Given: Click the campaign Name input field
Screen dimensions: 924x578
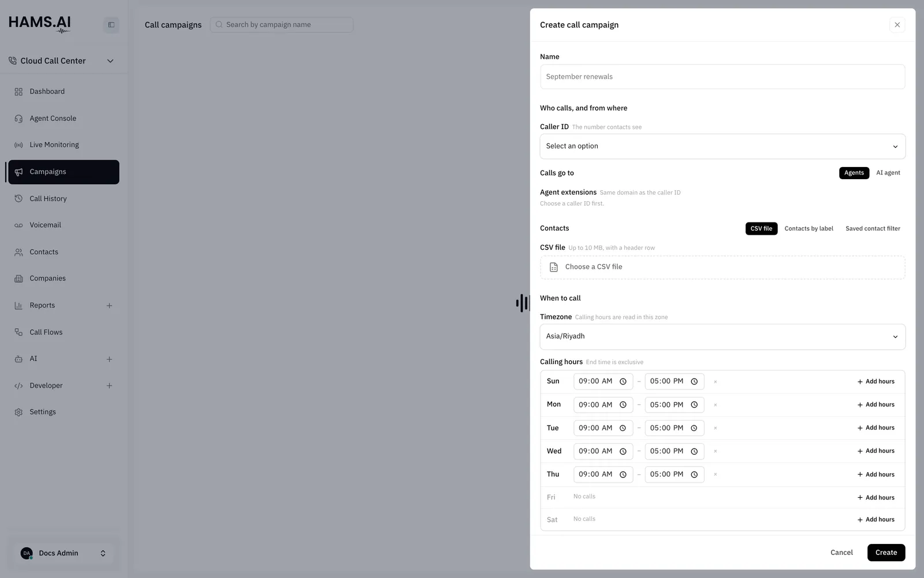Looking at the screenshot, I should [x=722, y=77].
